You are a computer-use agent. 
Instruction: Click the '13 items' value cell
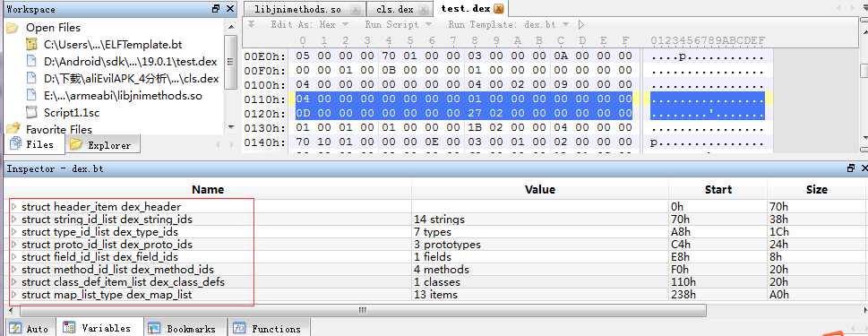click(540, 295)
